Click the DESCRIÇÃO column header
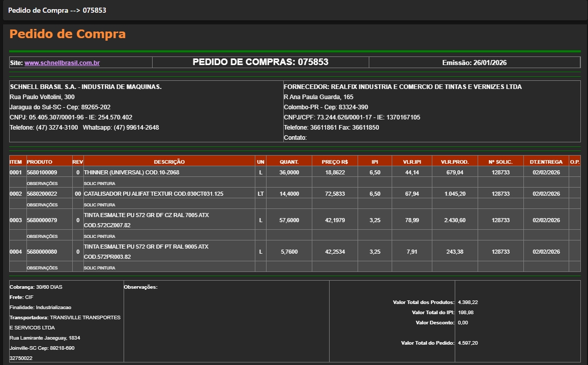Screen dimensions: 588x365 pos(169,162)
